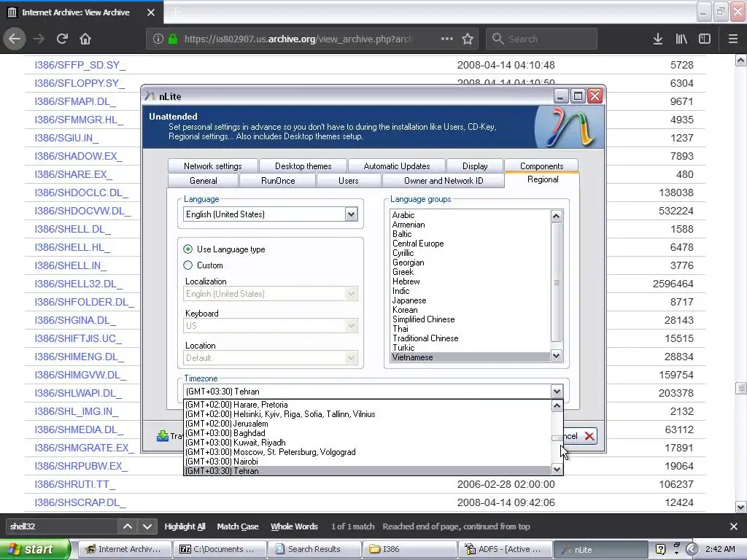This screenshot has width=747, height=560.
Task: Open the Language dropdown
Action: 351,214
